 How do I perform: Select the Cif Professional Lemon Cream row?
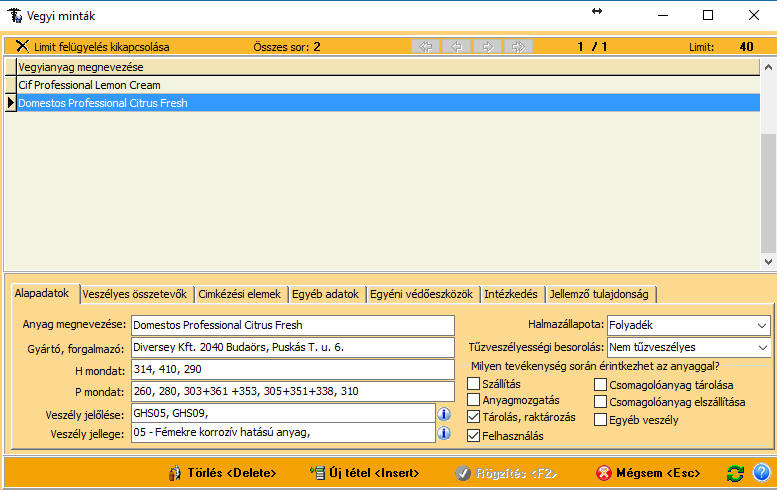(388, 85)
